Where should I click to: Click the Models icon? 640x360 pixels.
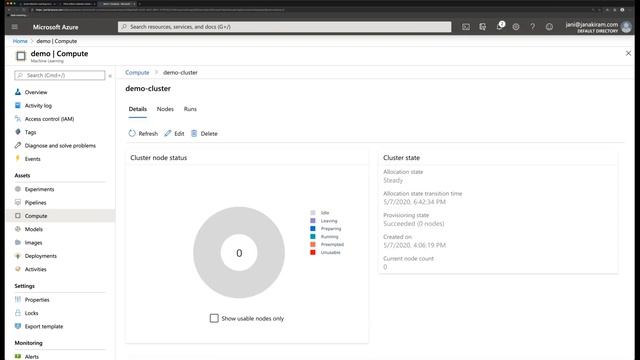[18, 229]
